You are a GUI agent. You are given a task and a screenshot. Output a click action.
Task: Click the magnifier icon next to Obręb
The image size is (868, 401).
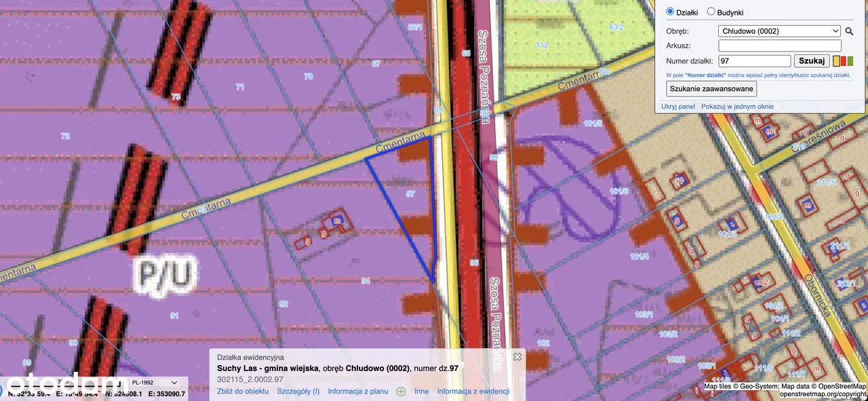[849, 31]
